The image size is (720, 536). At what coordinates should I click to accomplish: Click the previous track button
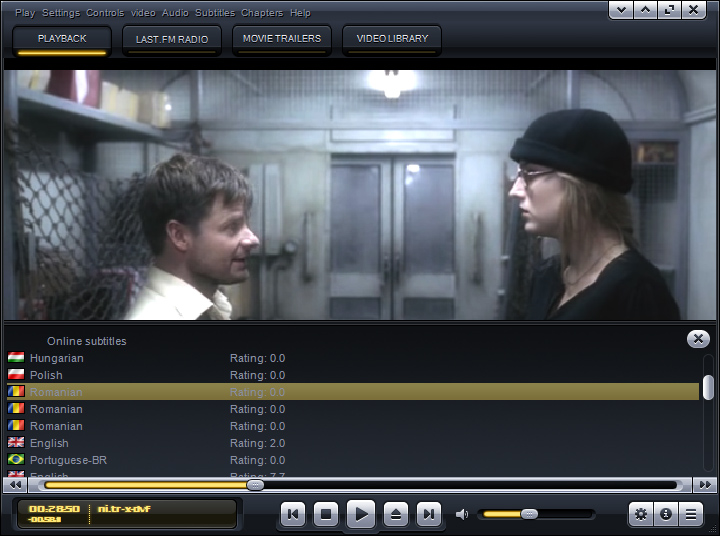pyautogui.click(x=292, y=514)
